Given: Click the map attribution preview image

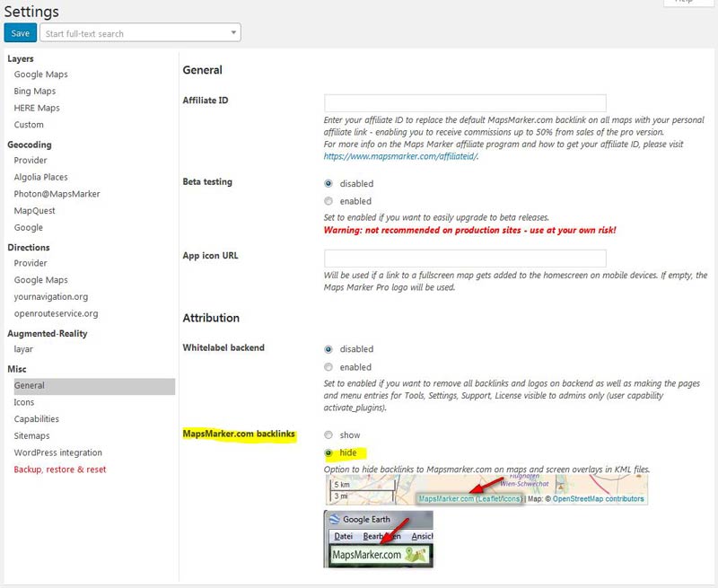Looking at the screenshot, I should click(x=486, y=490).
